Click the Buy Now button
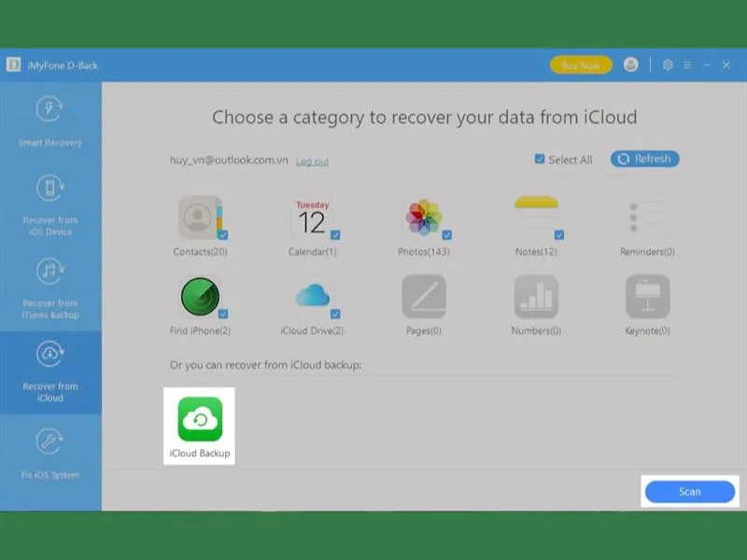The image size is (747, 560). pos(581,65)
